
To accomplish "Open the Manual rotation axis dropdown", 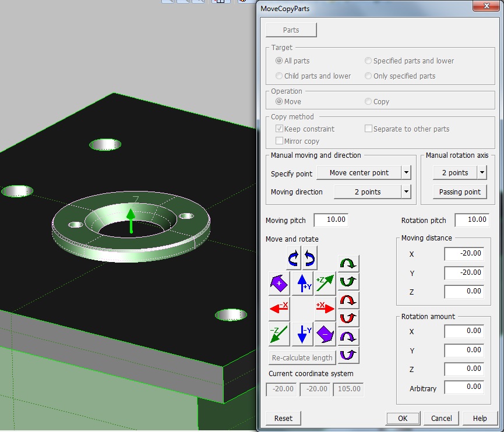I will point(482,173).
